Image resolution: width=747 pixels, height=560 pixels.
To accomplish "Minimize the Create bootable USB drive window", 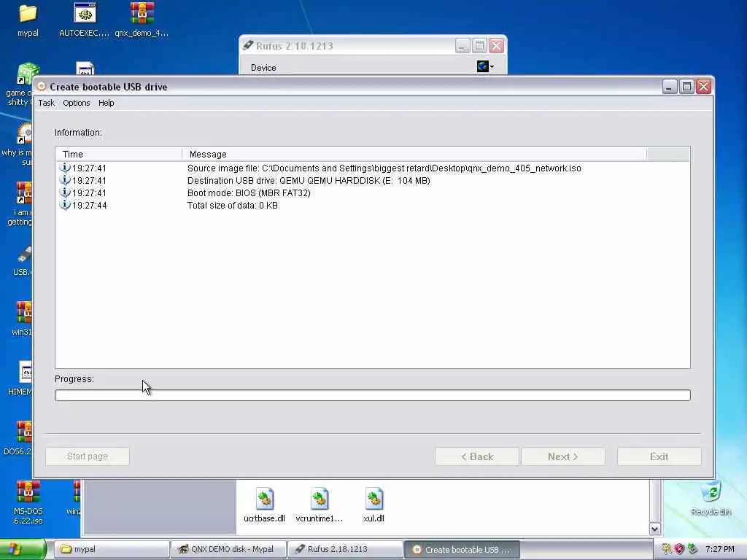I will pos(670,87).
